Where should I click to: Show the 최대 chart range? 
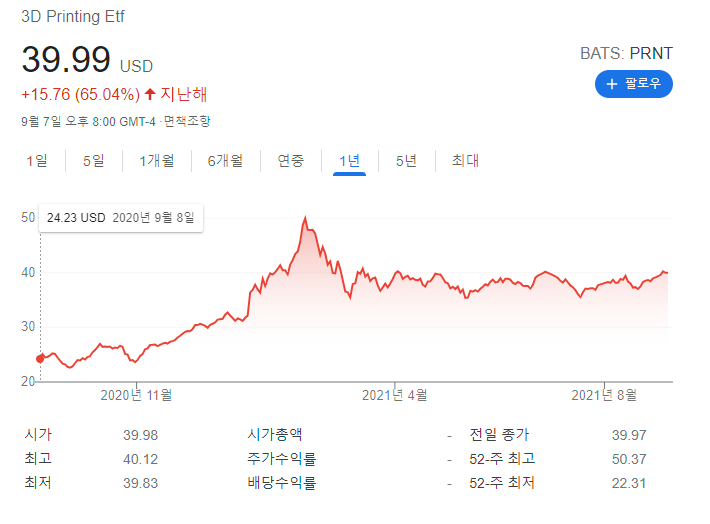click(x=465, y=161)
